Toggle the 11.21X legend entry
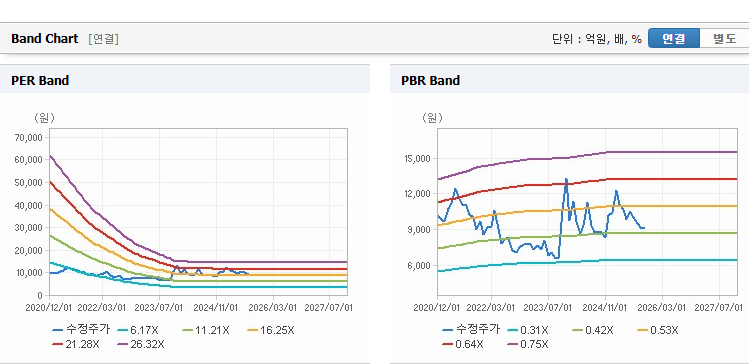749x364 pixels. (x=206, y=330)
